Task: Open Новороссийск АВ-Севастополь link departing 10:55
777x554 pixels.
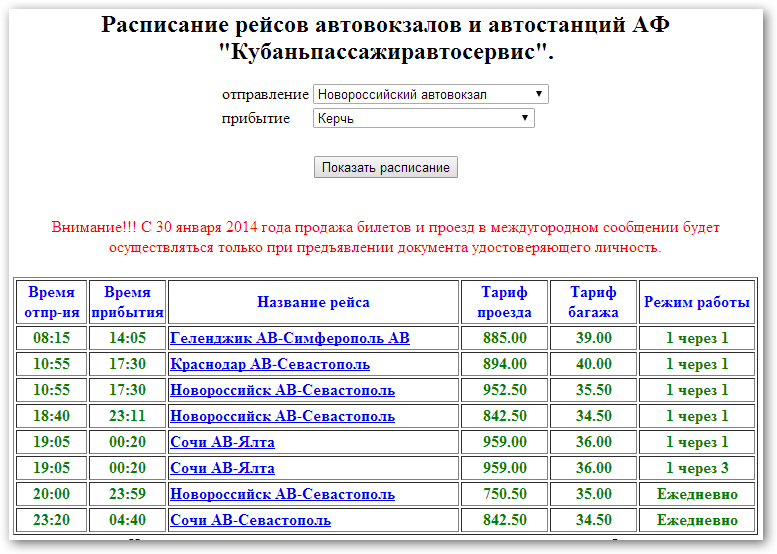Action: [282, 390]
